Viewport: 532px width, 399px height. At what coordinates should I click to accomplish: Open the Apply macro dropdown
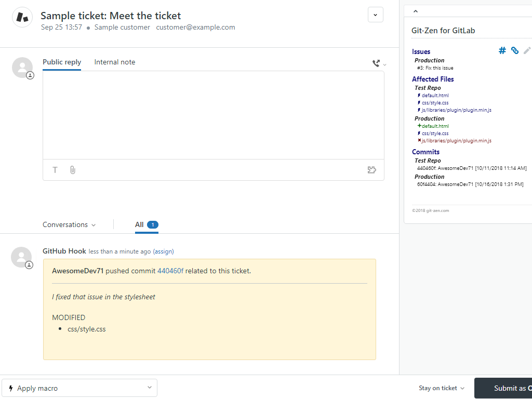[x=79, y=388]
